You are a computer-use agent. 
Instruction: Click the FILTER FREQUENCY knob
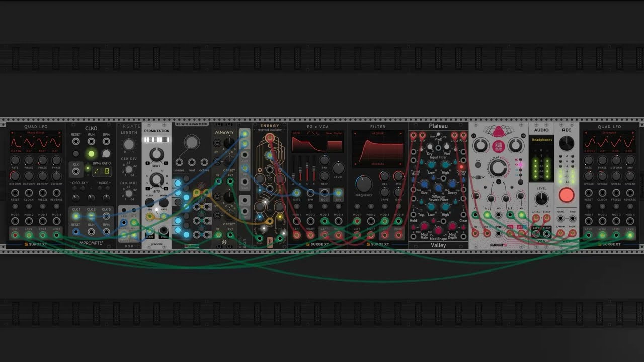click(364, 184)
